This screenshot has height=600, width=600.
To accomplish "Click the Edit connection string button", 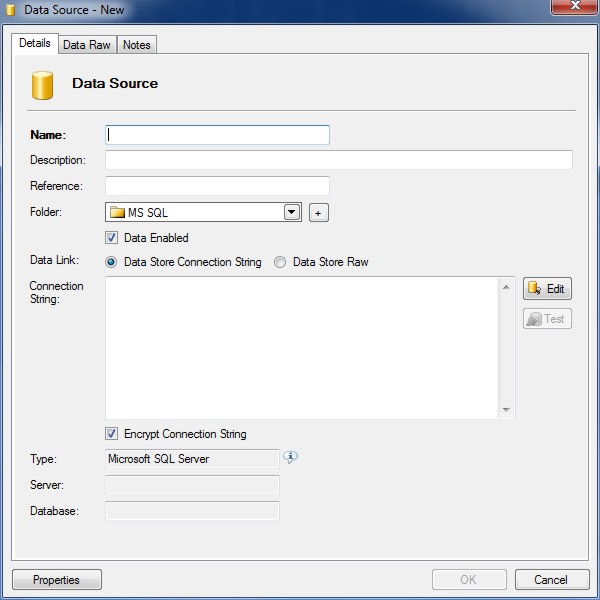I will [x=547, y=289].
